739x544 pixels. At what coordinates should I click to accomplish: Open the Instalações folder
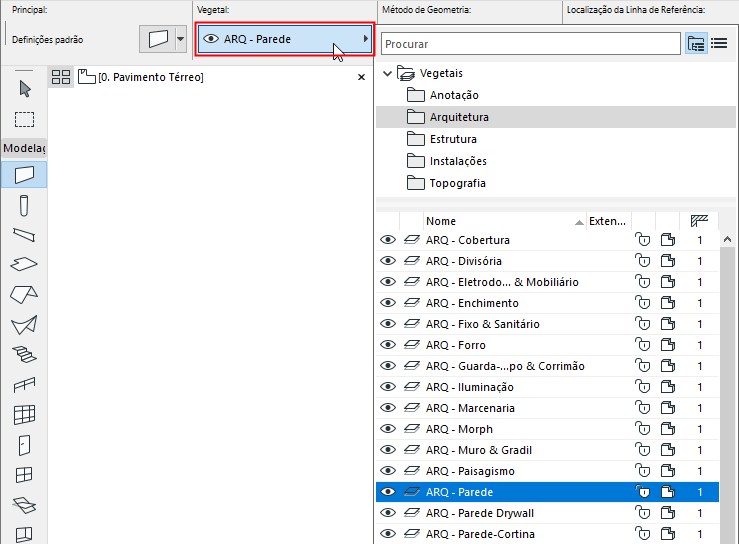point(446,161)
